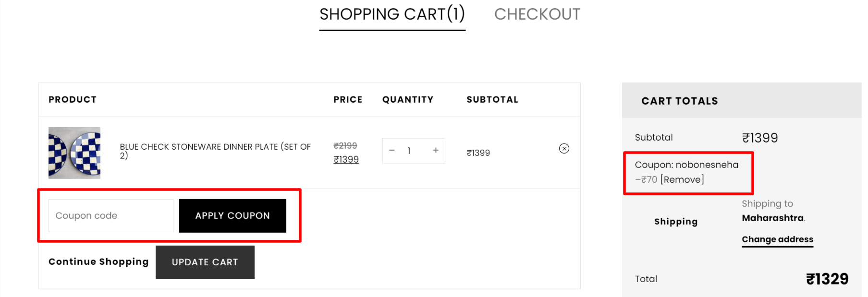Viewport: 868px width, 297px height.
Task: Remove the nobonesneha coupon
Action: coord(682,179)
